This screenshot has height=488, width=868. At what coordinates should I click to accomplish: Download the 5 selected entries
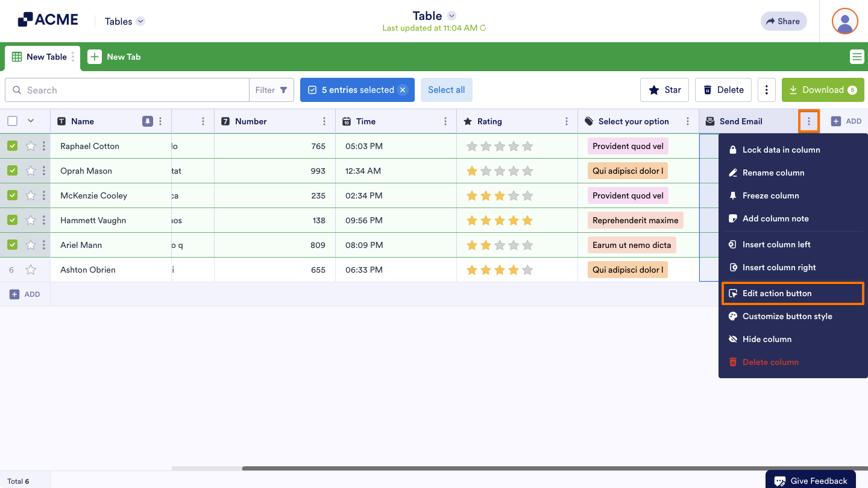(823, 90)
